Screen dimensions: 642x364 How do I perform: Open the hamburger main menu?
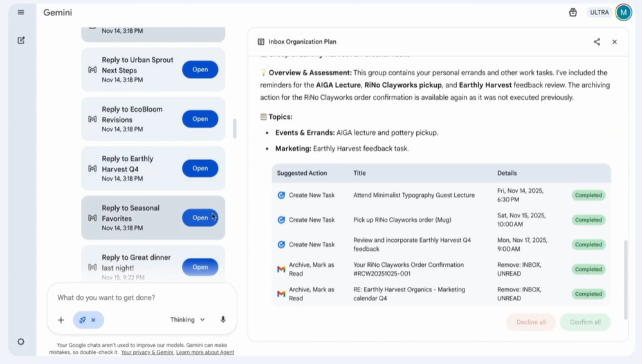pos(21,12)
